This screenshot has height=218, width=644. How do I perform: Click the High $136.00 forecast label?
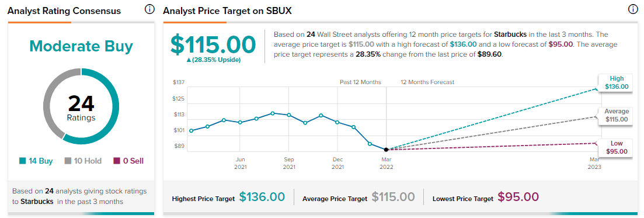point(616,82)
